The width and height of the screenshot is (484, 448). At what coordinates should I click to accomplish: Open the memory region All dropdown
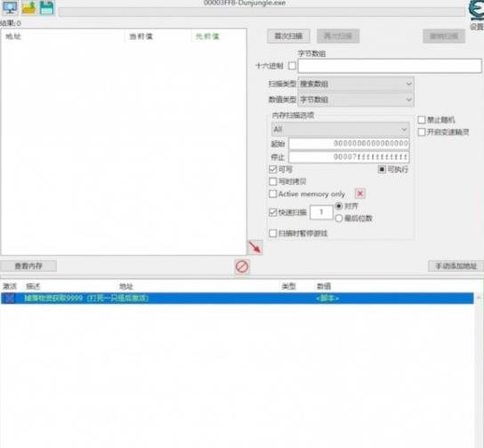(341, 129)
